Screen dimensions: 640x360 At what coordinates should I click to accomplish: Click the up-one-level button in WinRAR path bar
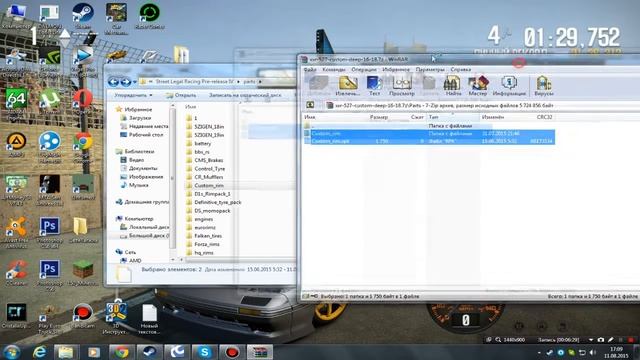[x=310, y=105]
